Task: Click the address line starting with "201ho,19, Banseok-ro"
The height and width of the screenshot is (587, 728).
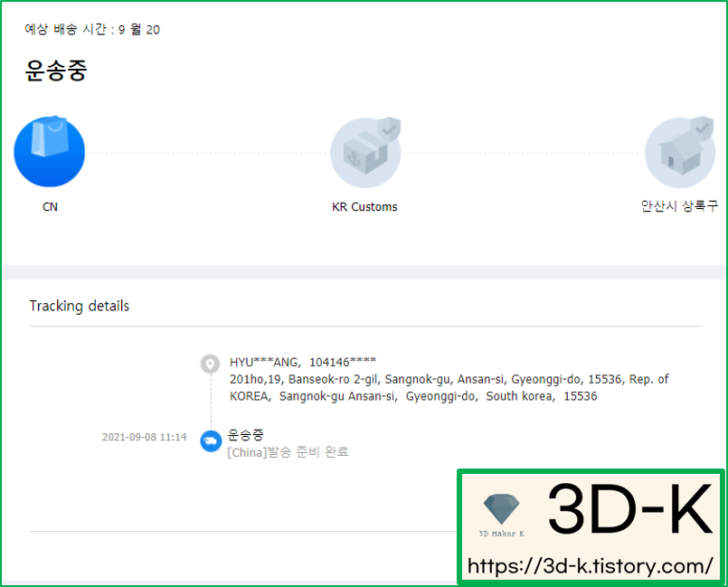Action: [x=449, y=379]
